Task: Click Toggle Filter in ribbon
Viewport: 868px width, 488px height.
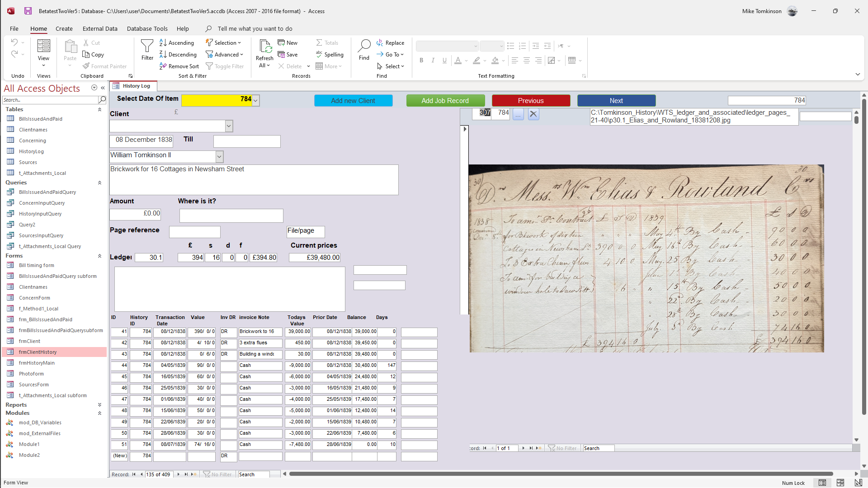Action: tap(225, 66)
